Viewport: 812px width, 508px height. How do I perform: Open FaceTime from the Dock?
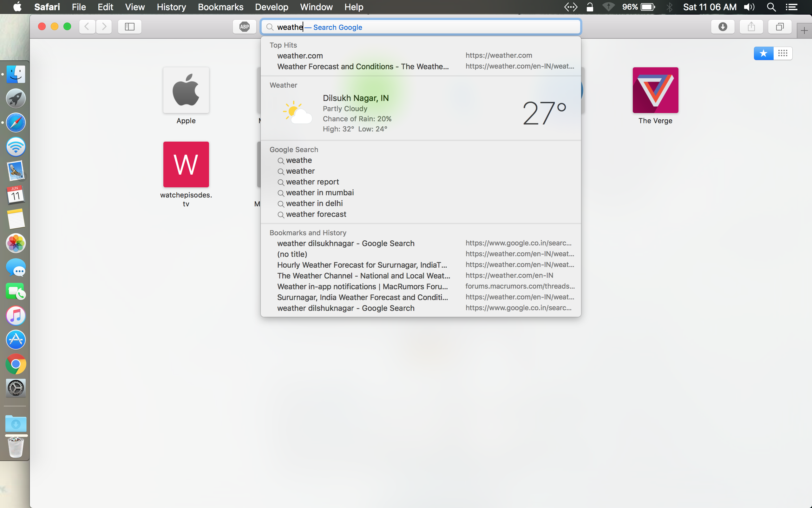click(x=16, y=292)
